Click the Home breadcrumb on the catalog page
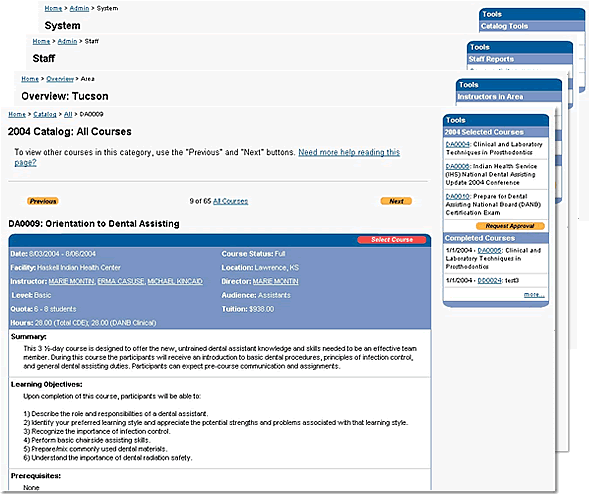Screen dimensions: 590x494 [17, 114]
